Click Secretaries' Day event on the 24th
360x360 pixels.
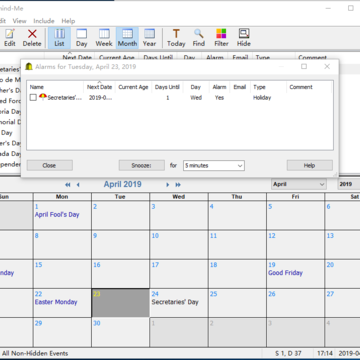point(175,302)
